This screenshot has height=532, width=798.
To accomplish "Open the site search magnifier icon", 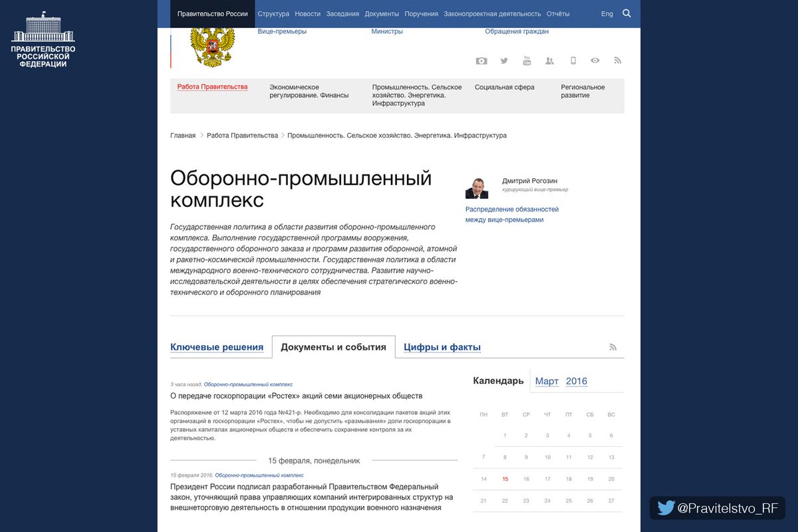I will 626,13.
